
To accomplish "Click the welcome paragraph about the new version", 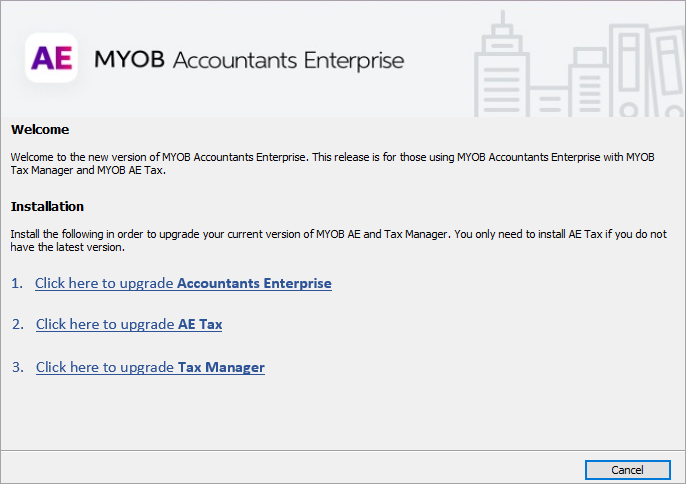I will (x=330, y=163).
